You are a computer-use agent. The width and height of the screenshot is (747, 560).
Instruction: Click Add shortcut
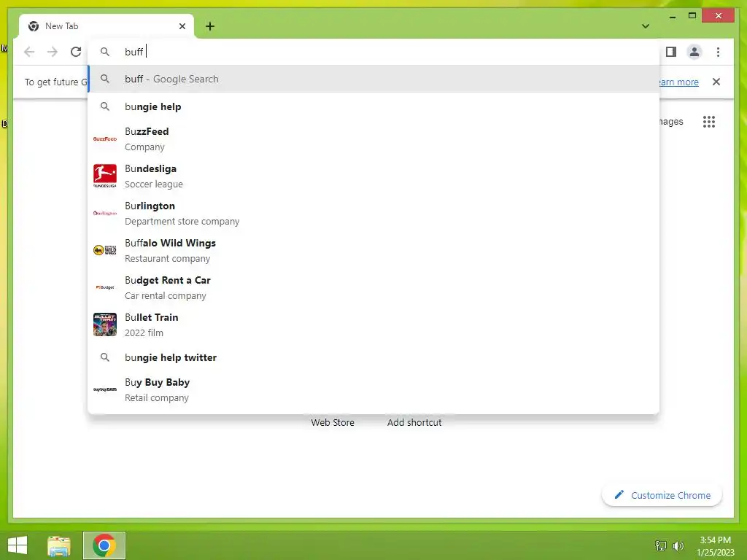pos(414,422)
